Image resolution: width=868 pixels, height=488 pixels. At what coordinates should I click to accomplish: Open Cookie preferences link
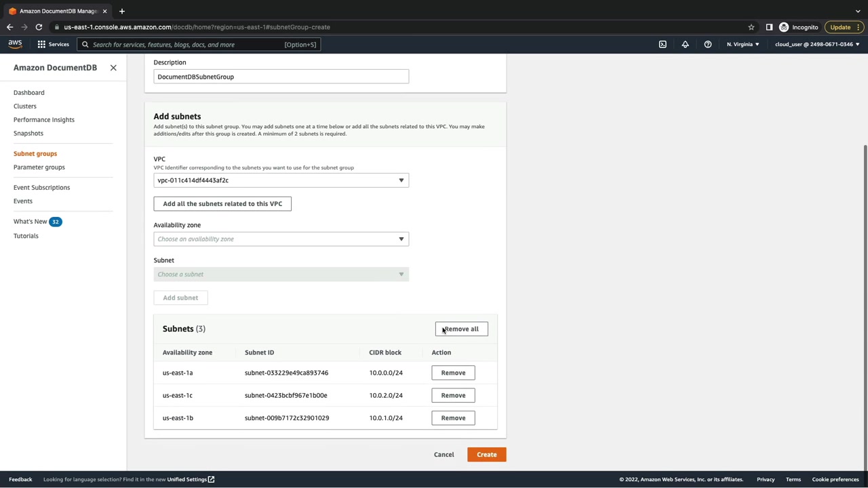pos(835,480)
